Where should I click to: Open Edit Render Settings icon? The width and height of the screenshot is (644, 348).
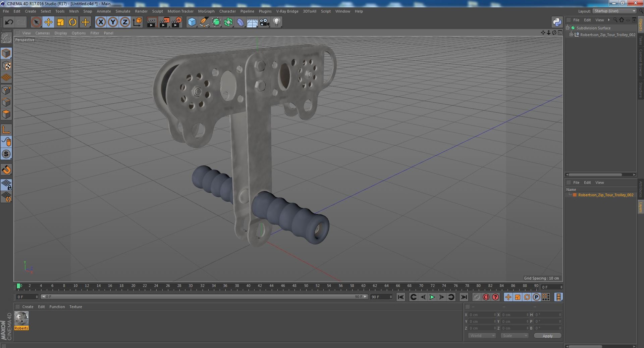click(176, 22)
